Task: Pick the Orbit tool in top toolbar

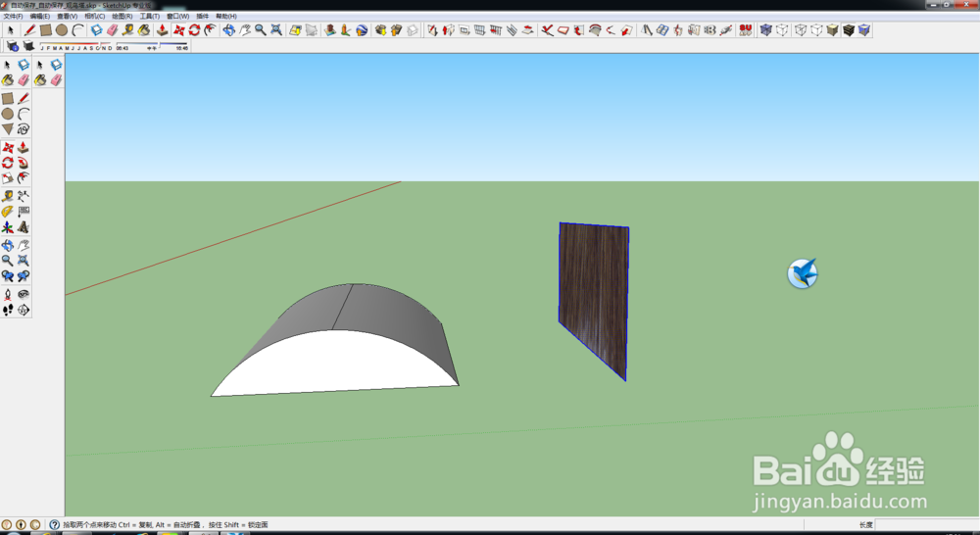Action: pos(228,30)
